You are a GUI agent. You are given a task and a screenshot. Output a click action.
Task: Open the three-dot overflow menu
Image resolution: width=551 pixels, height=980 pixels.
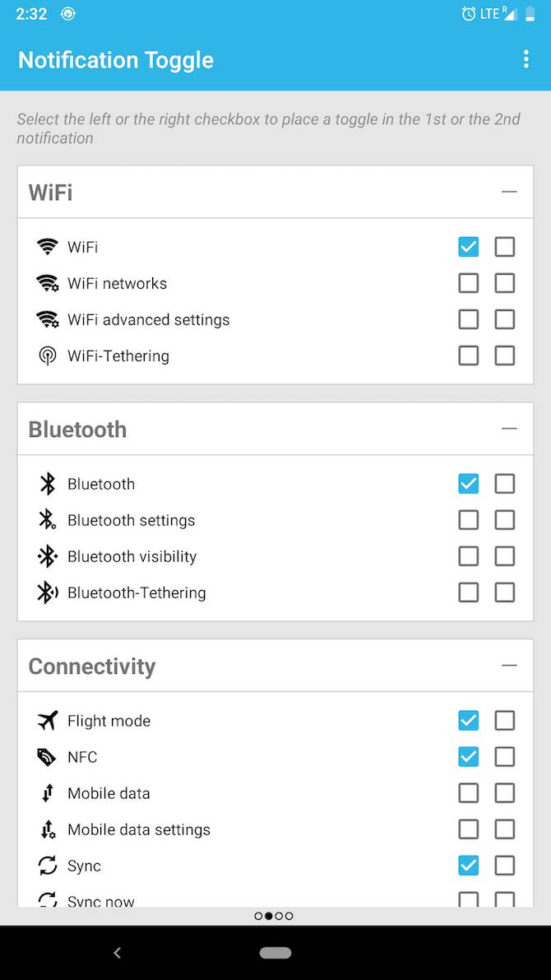click(x=526, y=59)
